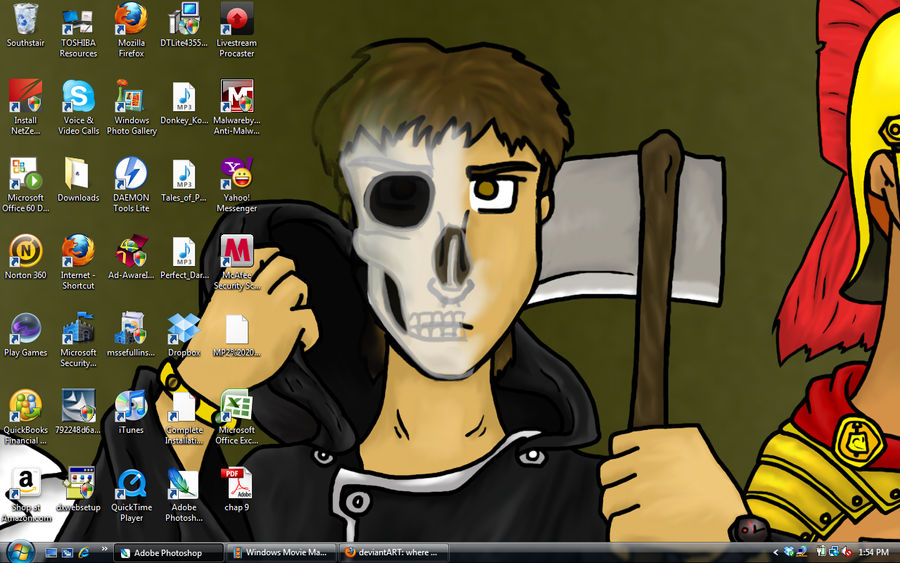Click the battery power tray icon
This screenshot has height=563, width=900.
(x=821, y=552)
